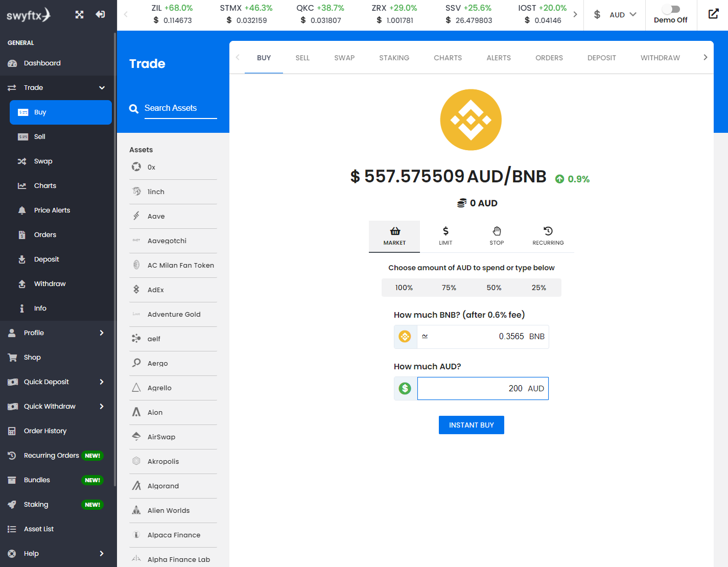This screenshot has width=728, height=567.
Task: Collapse the Trade sidebar menu
Action: point(102,88)
